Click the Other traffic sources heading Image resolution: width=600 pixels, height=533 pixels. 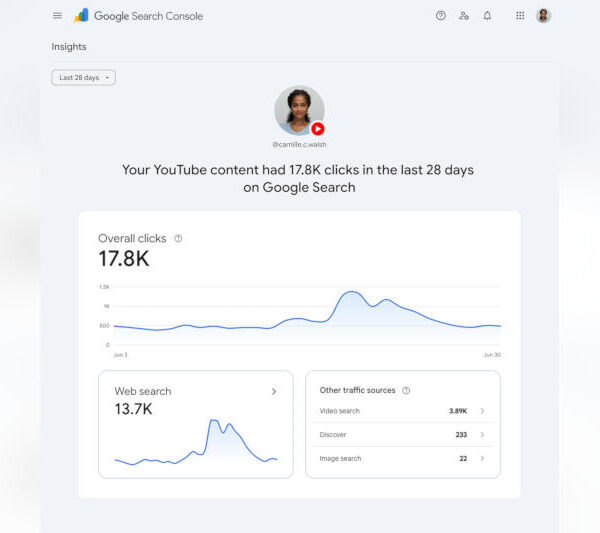click(357, 390)
